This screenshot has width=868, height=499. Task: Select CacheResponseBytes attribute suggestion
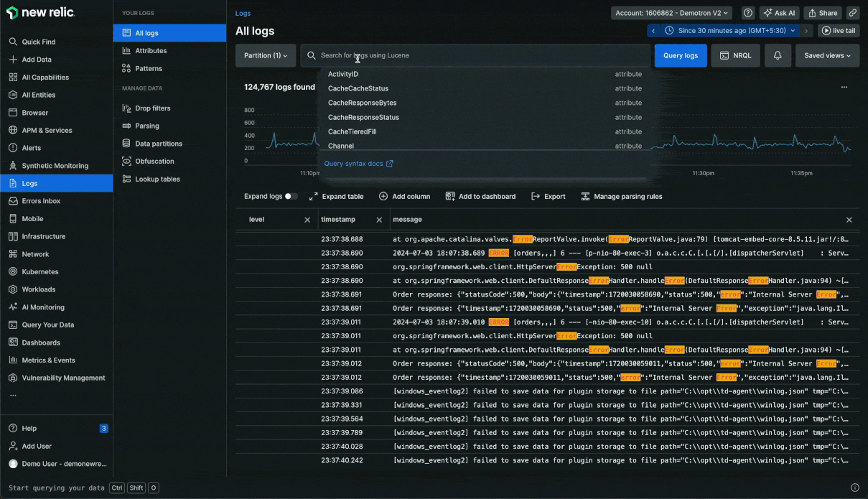pyautogui.click(x=485, y=103)
